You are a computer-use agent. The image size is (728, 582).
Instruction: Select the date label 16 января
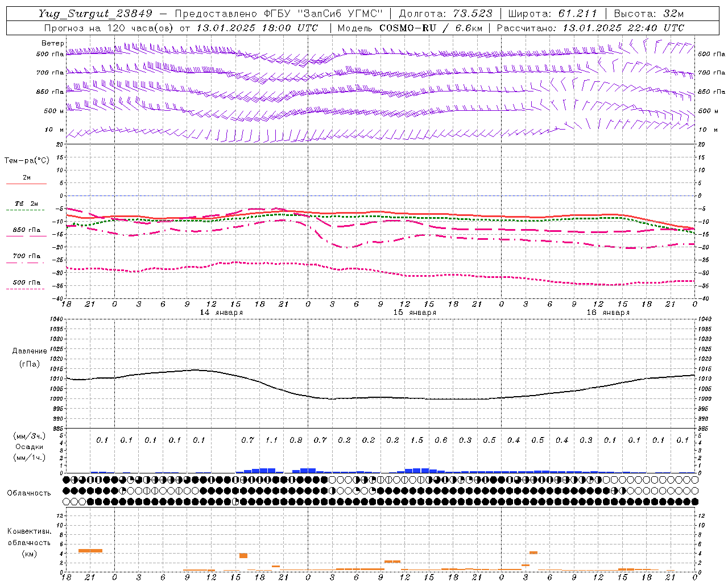pos(608,313)
